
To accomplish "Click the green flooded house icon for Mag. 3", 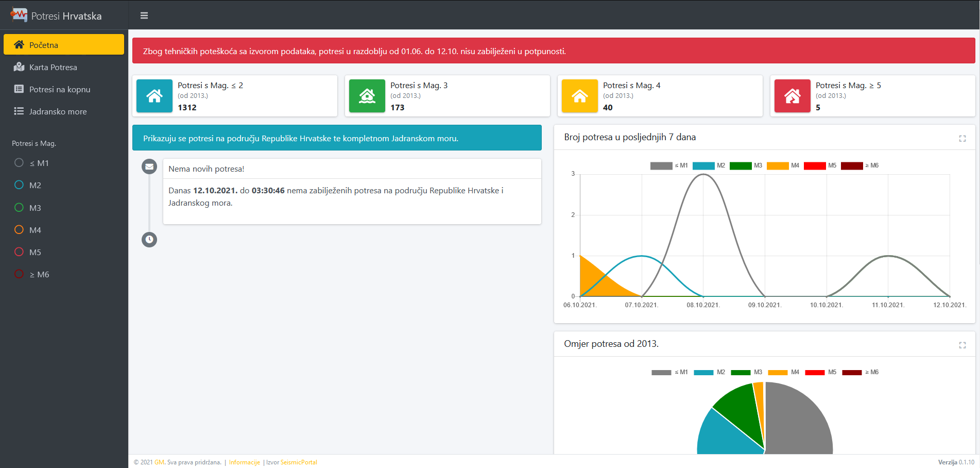I will [x=367, y=96].
